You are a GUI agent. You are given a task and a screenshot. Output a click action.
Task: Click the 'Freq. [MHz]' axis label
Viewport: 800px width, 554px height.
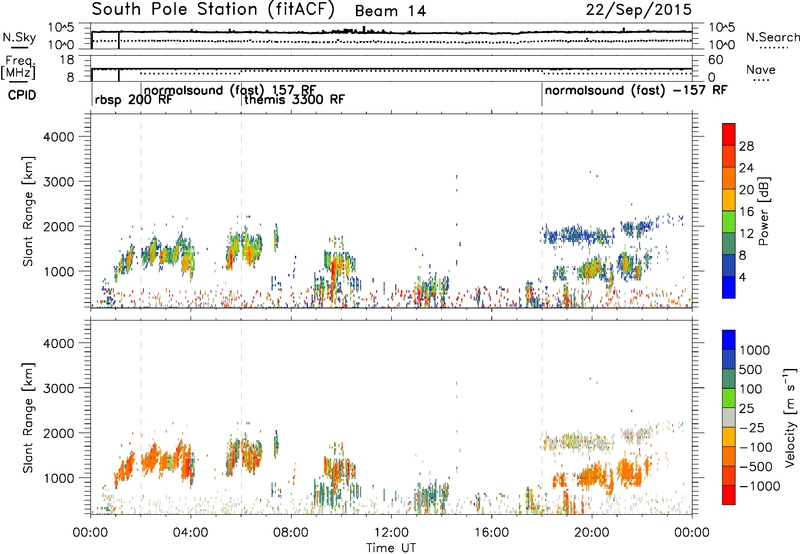[19, 68]
